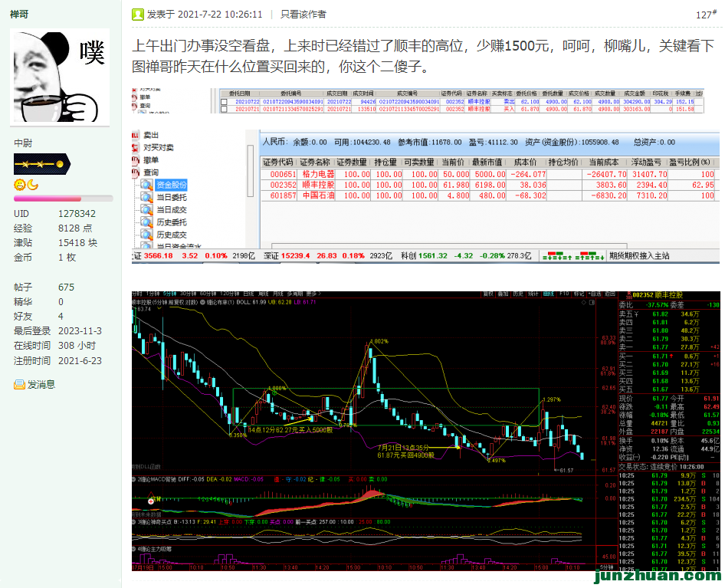Image resolution: width=725 pixels, height=588 pixels.
Task: Click the diamond icon on the chart's top edge
Action: (x=583, y=303)
